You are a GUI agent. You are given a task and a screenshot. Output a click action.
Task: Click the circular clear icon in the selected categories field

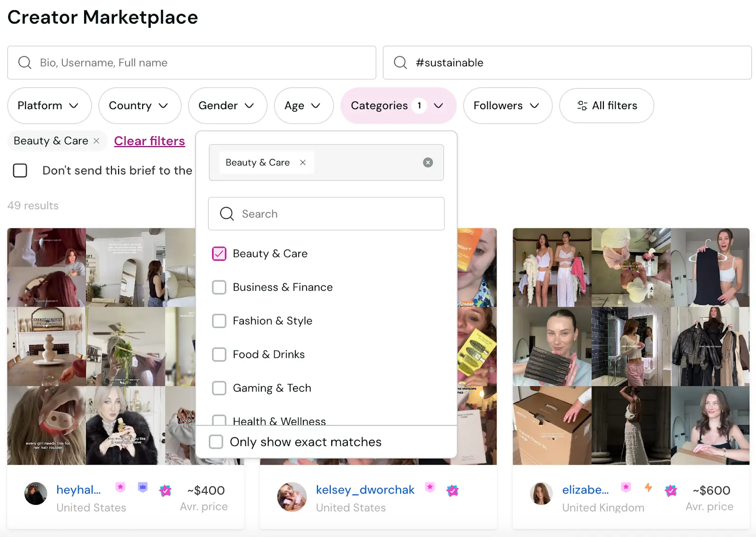coord(428,162)
